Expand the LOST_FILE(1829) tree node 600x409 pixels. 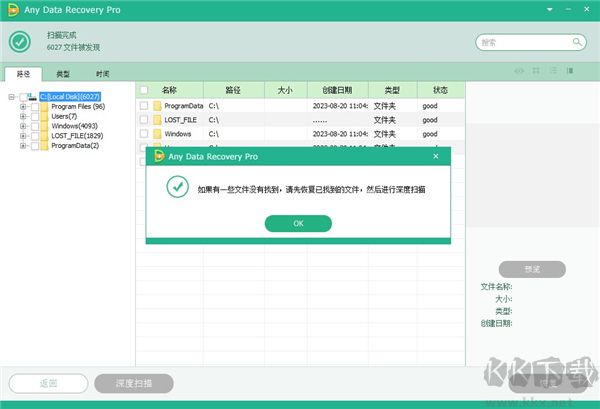pyautogui.click(x=23, y=136)
